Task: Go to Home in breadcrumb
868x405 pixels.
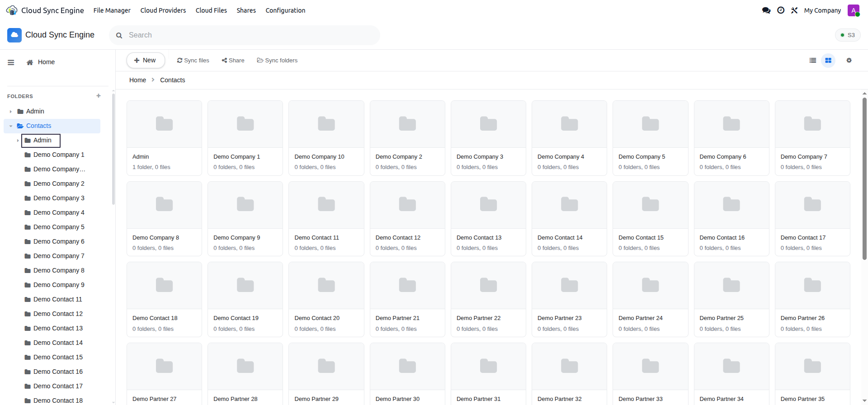Action: (x=137, y=80)
